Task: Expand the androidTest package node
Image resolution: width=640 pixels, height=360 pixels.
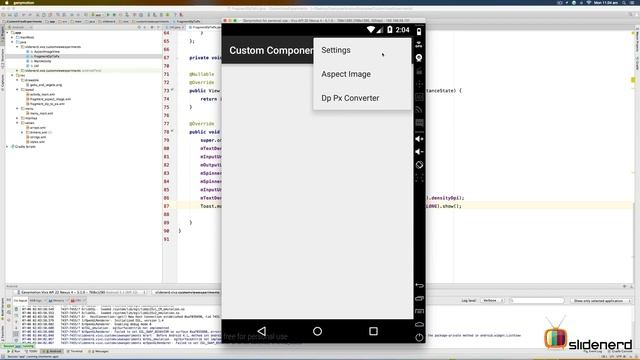Action: coord(17,71)
